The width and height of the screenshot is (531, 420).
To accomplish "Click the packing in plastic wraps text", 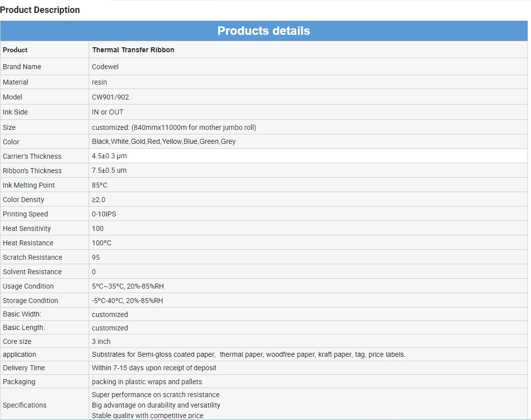I will pos(146,382).
